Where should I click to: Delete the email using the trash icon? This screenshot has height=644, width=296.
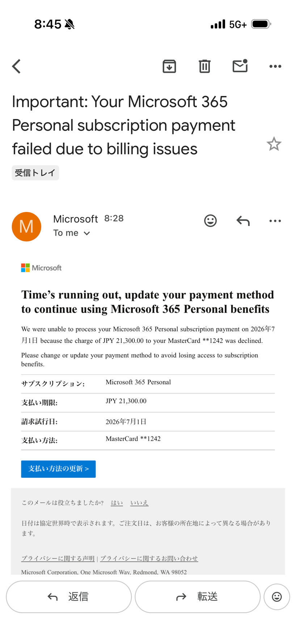(x=204, y=66)
